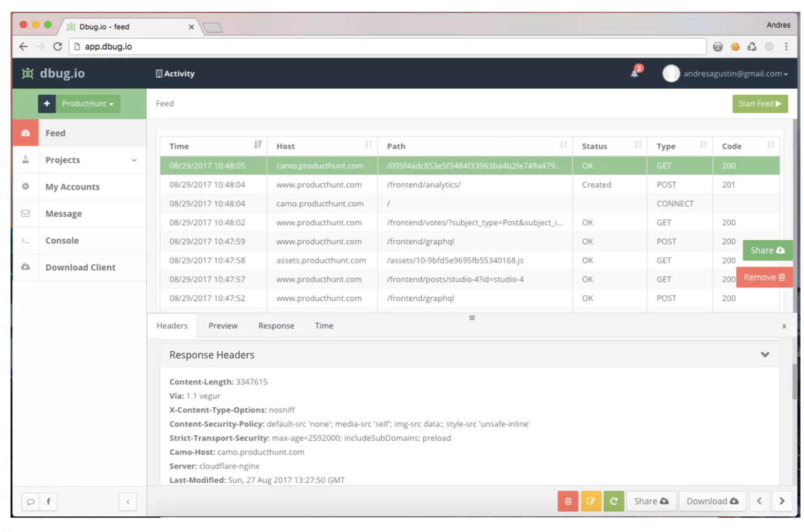Switch to the Time tab
Screen dimensions: 804x532
(x=324, y=325)
